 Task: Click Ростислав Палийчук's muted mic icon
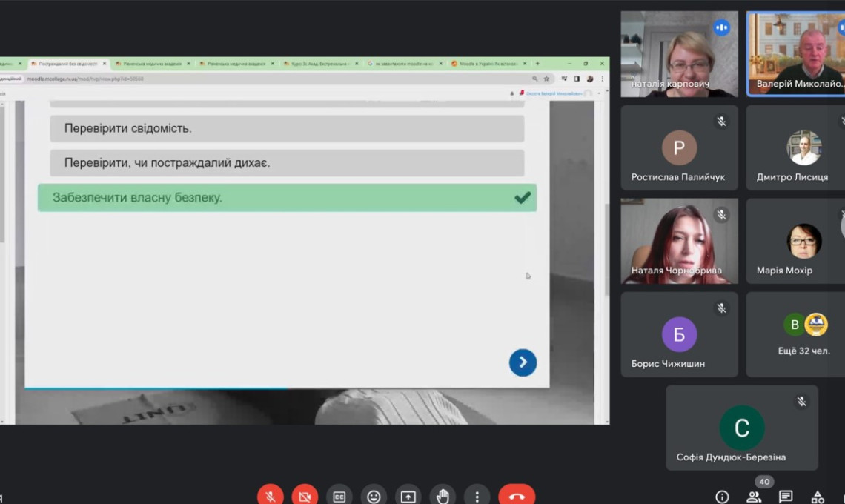click(x=722, y=122)
